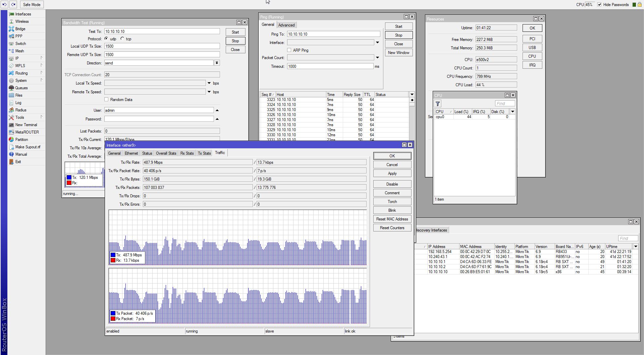Click the blue Tx color swatch in traffic graph

[113, 255]
